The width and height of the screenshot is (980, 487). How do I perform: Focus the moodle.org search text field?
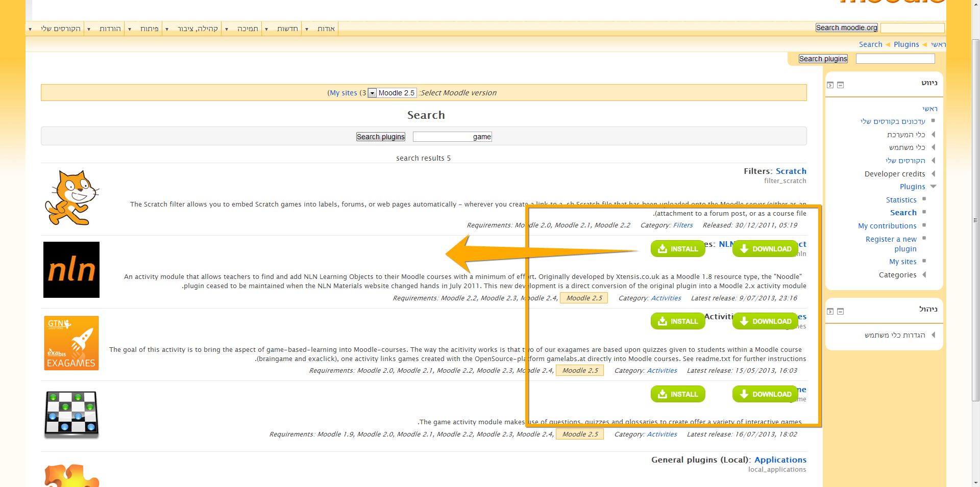[x=913, y=28]
